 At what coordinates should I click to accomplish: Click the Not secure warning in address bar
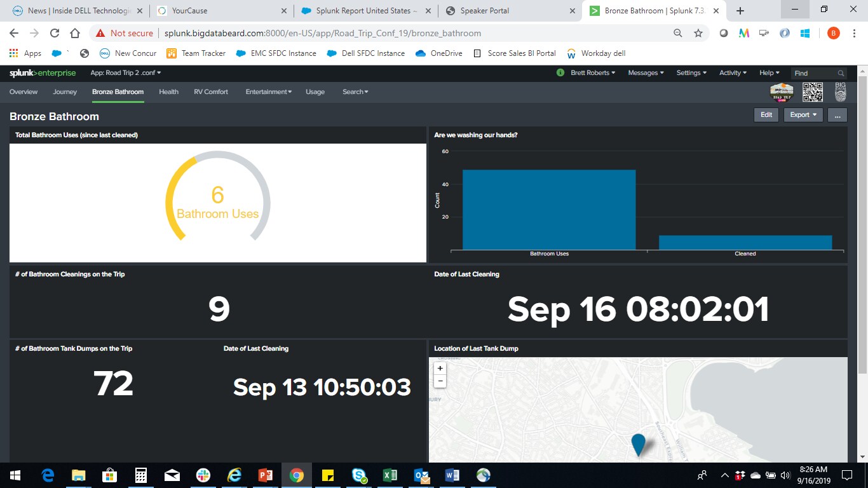click(125, 33)
